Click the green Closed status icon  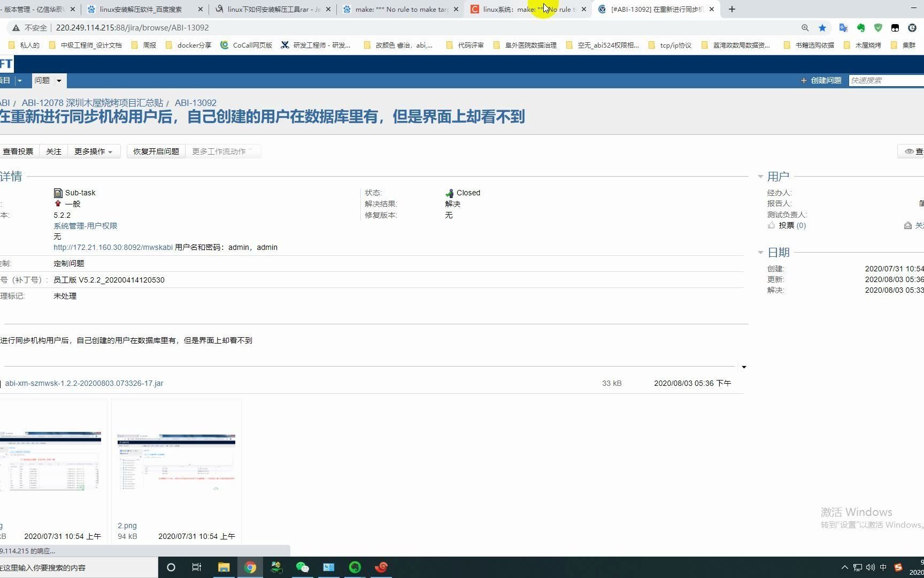click(x=449, y=193)
